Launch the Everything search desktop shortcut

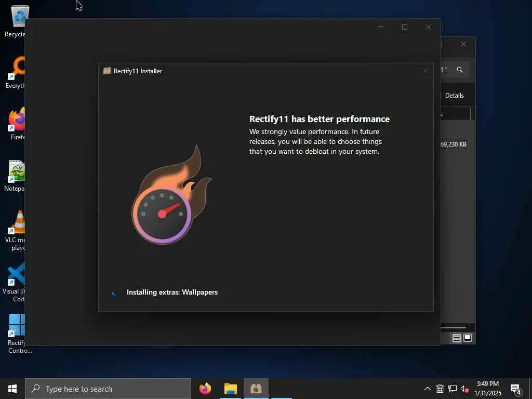[x=16, y=73]
